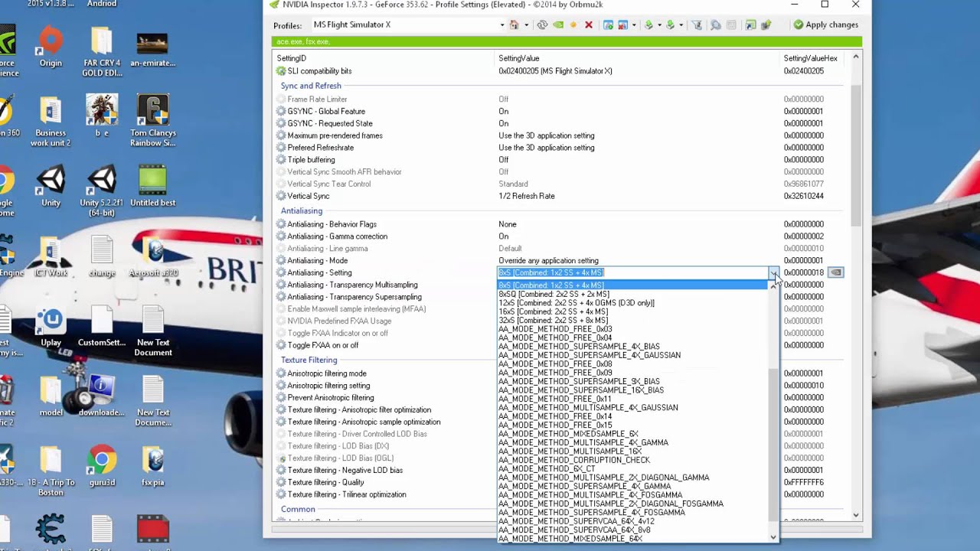Click the Apply changes button
Image resolution: width=980 pixels, height=551 pixels.
tap(825, 24)
